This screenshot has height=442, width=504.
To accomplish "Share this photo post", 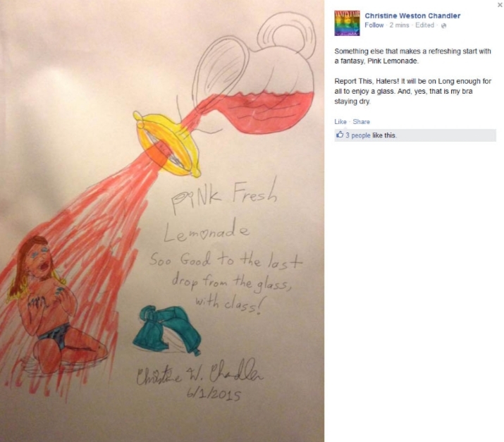I will [362, 121].
